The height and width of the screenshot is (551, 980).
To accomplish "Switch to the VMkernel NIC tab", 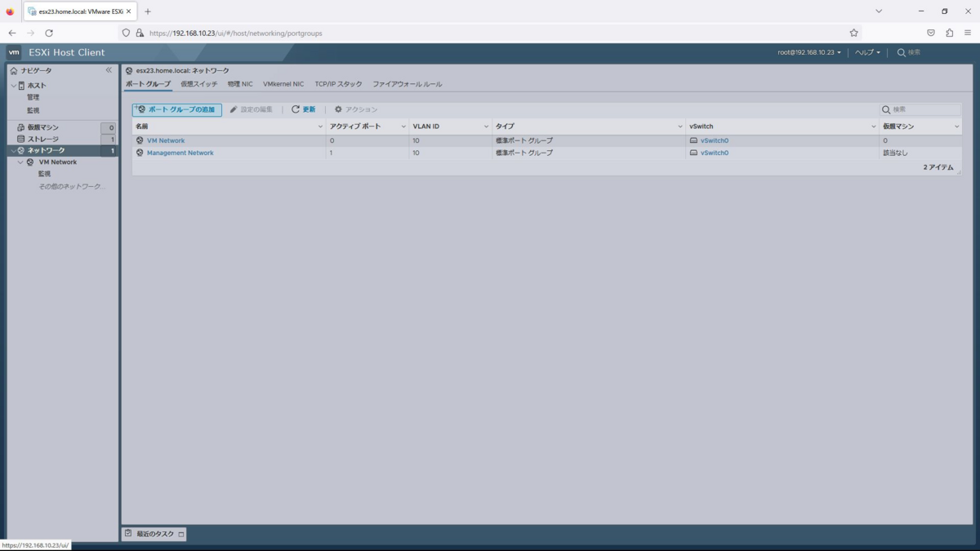I will click(283, 84).
